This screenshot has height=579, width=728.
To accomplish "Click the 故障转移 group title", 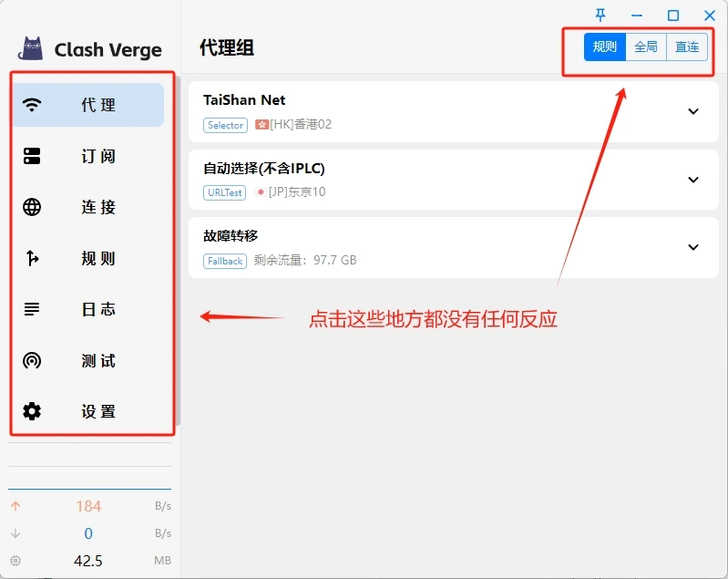I will tap(231, 235).
